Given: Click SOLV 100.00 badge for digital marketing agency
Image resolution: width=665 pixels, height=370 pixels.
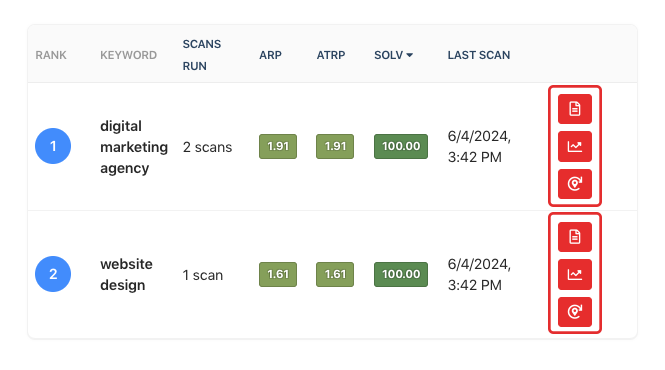Looking at the screenshot, I should (401, 146).
